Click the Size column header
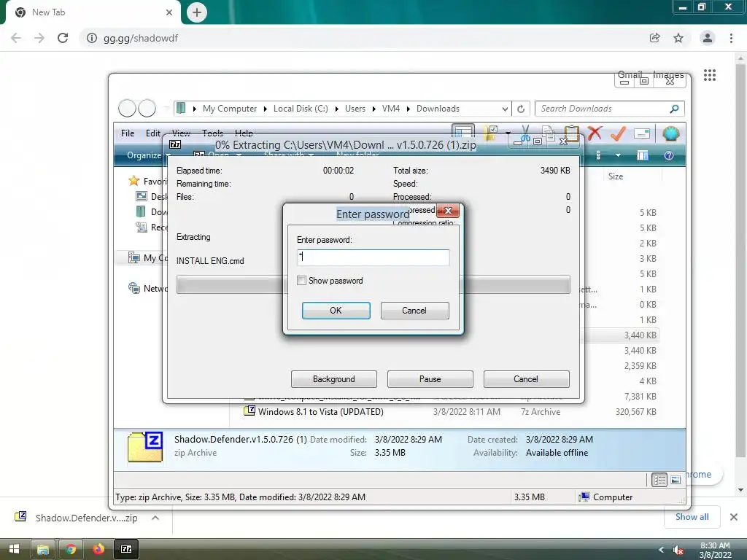This screenshot has height=560, width=747. point(616,176)
